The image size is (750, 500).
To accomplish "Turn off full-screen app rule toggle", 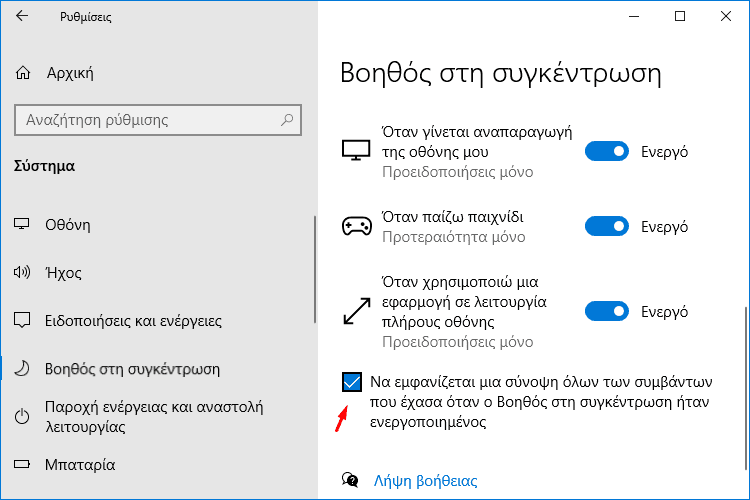I will point(607,311).
